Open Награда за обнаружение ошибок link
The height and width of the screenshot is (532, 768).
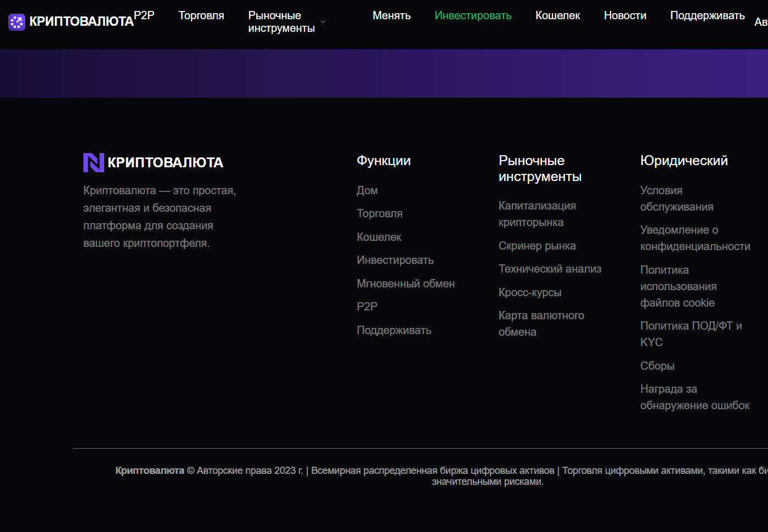694,397
